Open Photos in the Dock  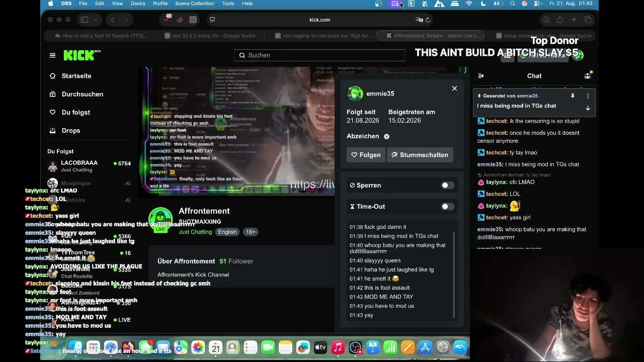198,347
